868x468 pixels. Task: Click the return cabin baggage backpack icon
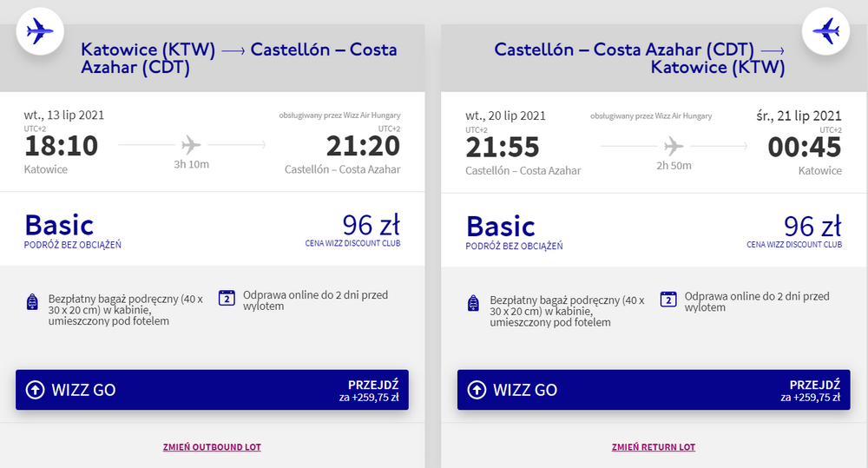click(x=474, y=303)
